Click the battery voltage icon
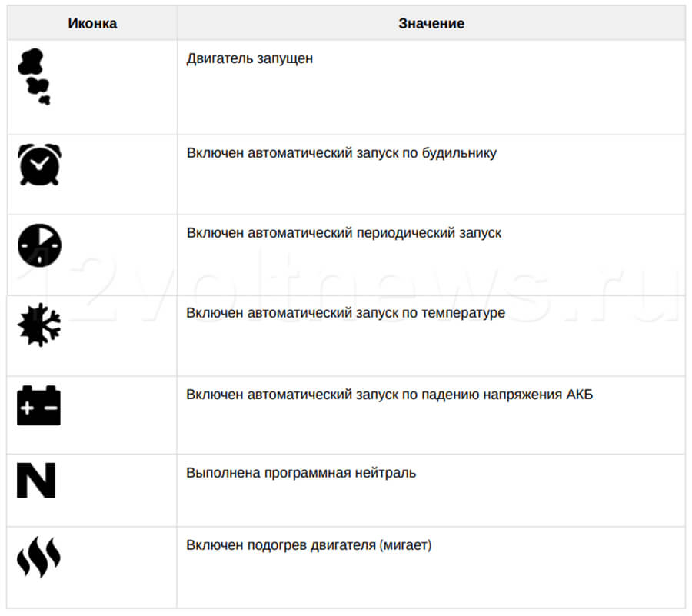 pyautogui.click(x=39, y=405)
